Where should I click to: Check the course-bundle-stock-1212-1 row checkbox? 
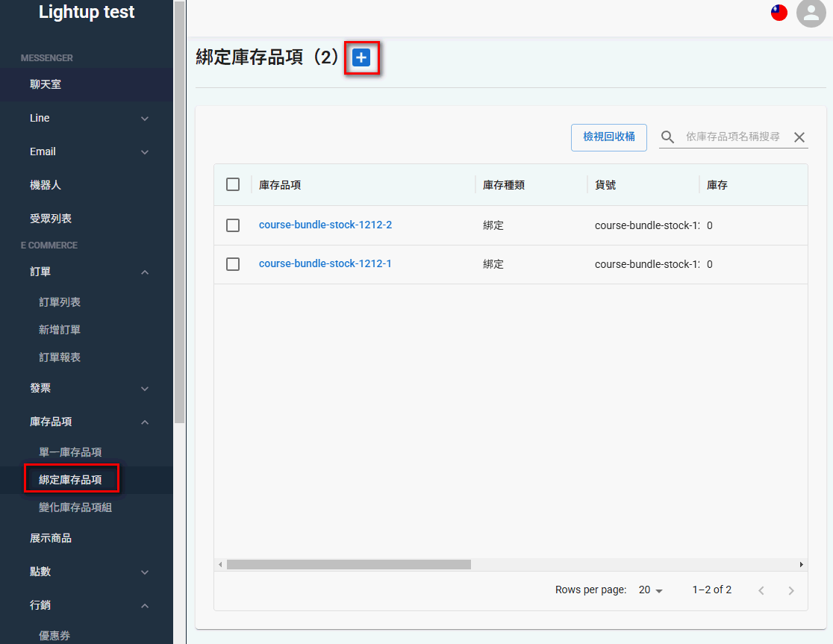[233, 264]
